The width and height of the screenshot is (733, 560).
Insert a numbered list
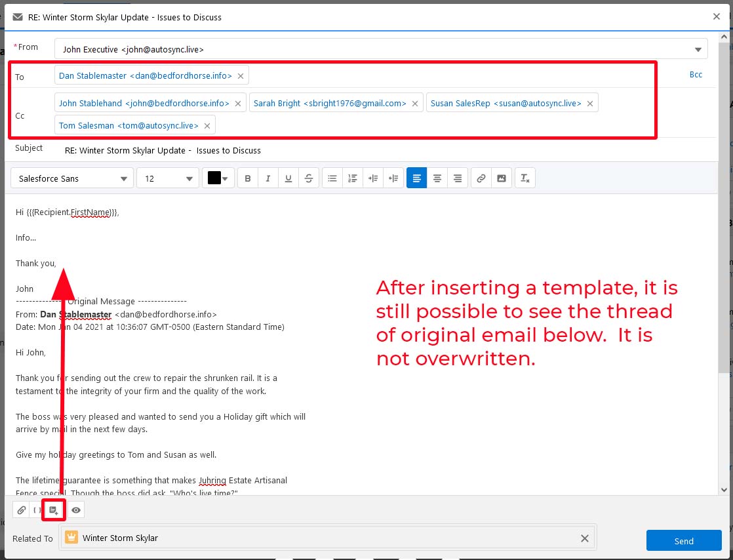tap(353, 178)
